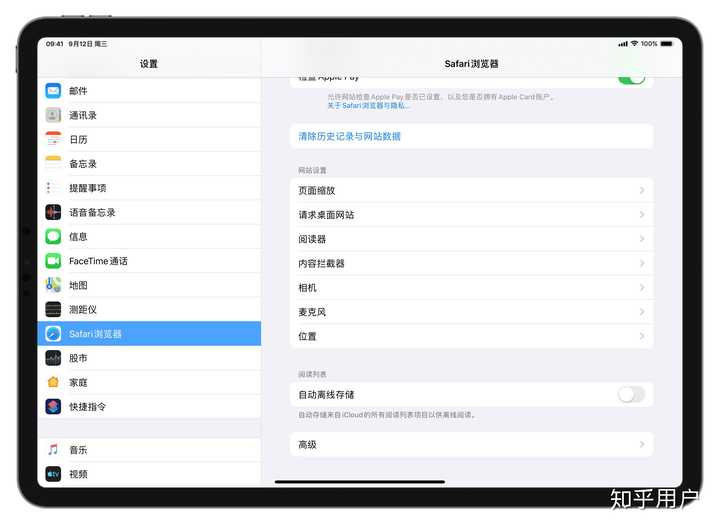This screenshot has height=525, width=720.
Task: Tap 设置 sidebar title
Action: click(x=149, y=64)
